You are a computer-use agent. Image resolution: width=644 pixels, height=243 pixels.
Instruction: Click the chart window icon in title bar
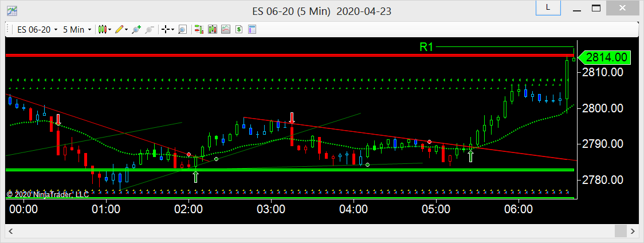12,10
